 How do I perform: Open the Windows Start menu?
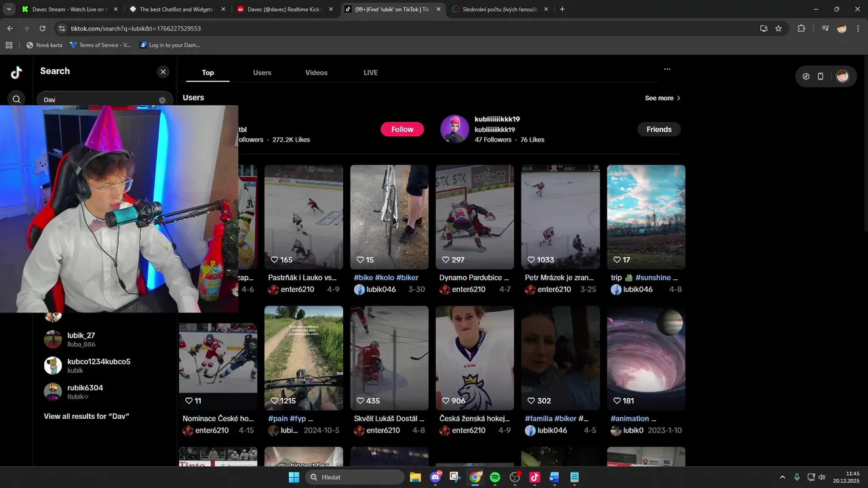point(294,477)
